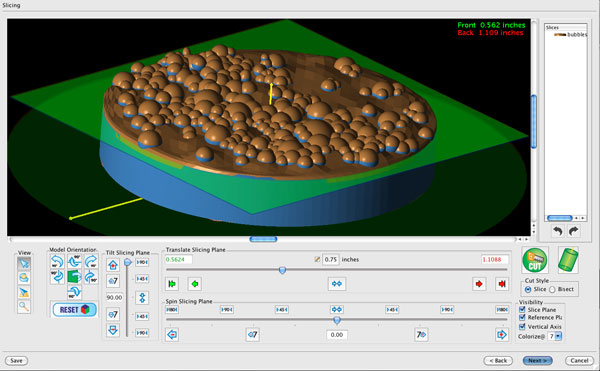Select the pointer tool in View panel
This screenshot has width=600, height=371.
24,264
